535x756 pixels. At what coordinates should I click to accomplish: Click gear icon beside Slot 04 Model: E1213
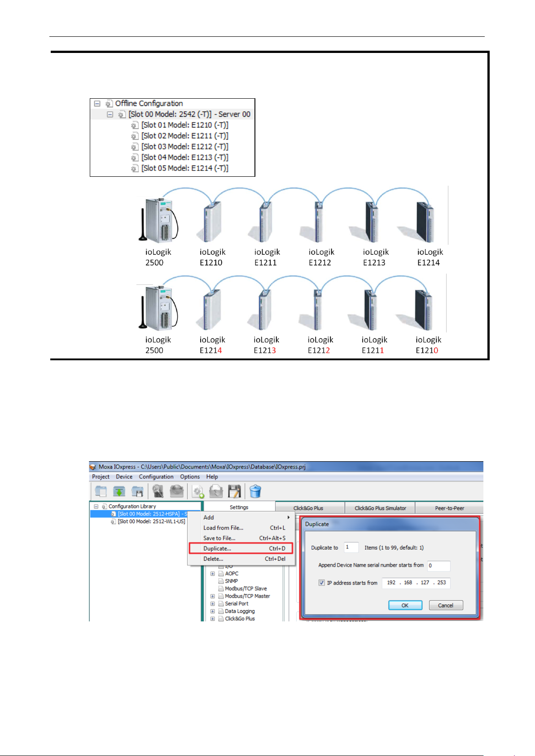click(135, 157)
